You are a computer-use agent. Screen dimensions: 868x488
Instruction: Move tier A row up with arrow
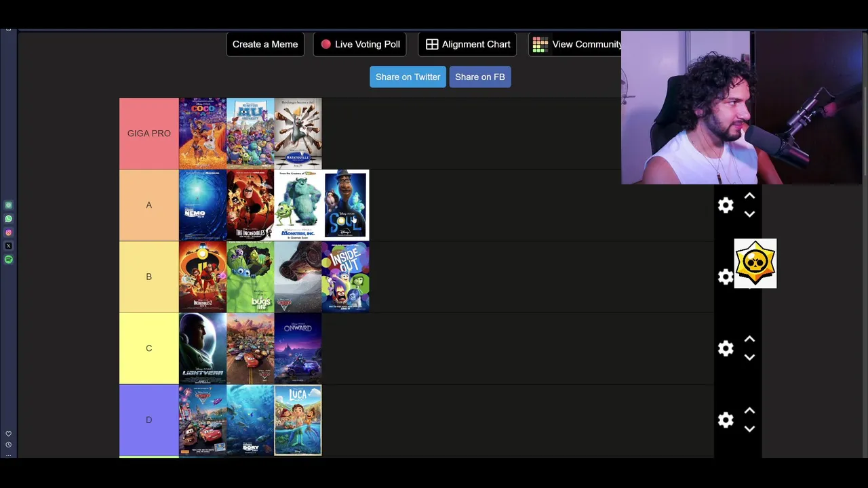[749, 197]
